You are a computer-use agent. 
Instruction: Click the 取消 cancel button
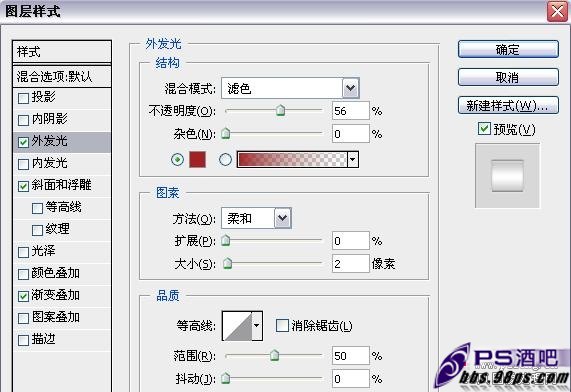508,77
